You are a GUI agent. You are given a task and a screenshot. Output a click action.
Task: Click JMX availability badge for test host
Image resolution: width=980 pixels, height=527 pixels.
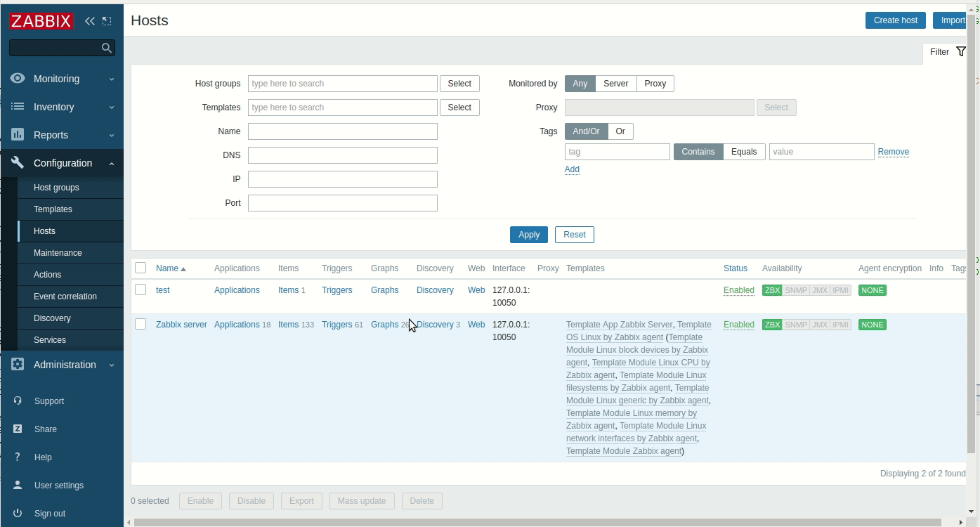pyautogui.click(x=820, y=290)
